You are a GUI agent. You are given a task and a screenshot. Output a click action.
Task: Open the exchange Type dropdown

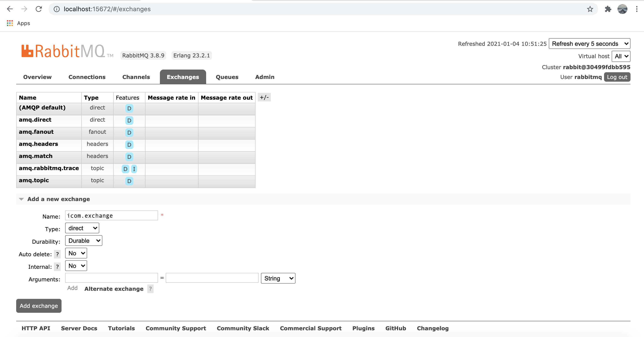[x=82, y=228]
